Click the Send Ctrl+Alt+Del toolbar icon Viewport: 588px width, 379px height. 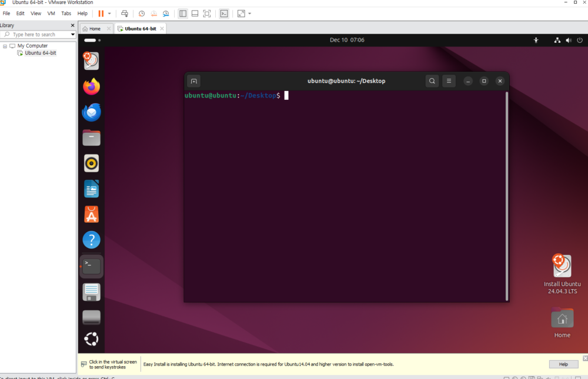(x=124, y=13)
